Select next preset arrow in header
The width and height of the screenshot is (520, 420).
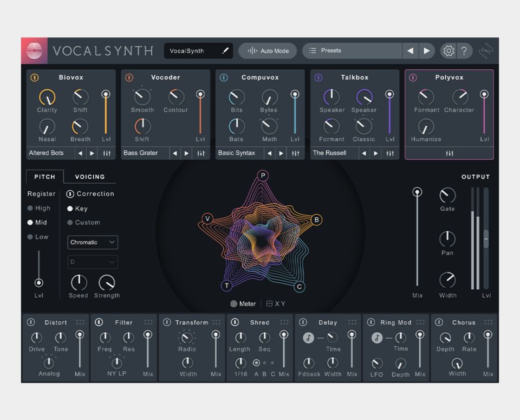pyautogui.click(x=427, y=51)
